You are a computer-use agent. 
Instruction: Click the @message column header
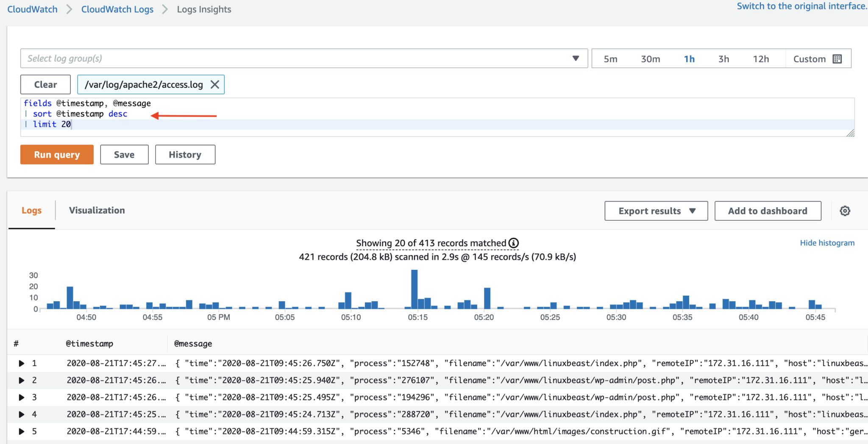[x=193, y=344]
